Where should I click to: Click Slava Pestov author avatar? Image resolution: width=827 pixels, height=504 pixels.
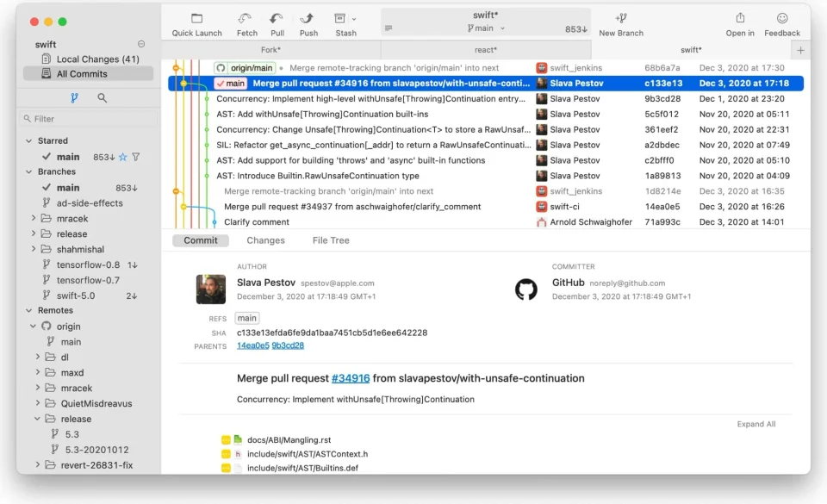coord(211,289)
